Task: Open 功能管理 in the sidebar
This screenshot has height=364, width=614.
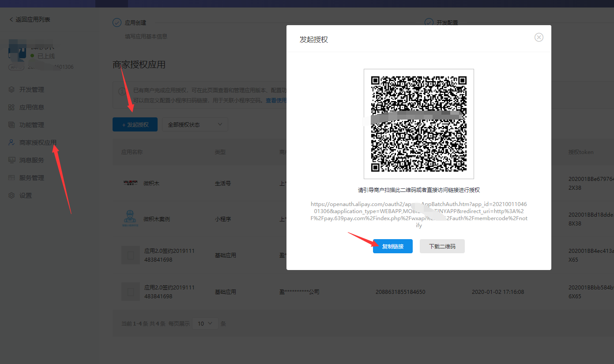Action: point(32,125)
